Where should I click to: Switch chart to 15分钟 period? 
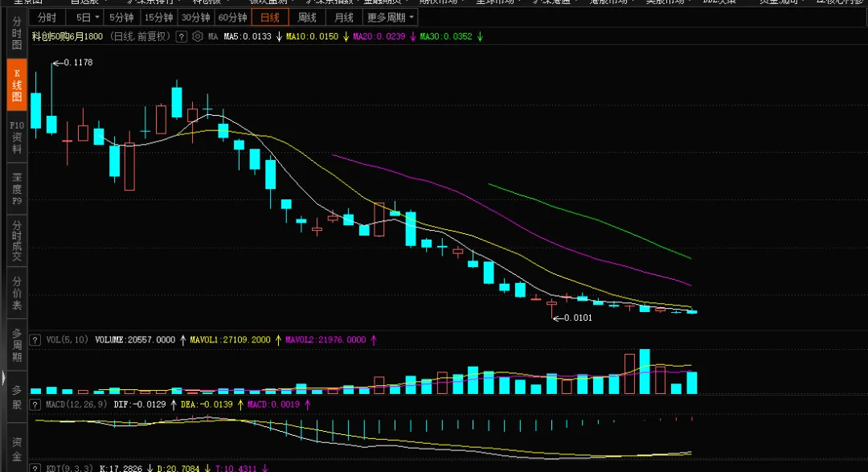pyautogui.click(x=159, y=18)
